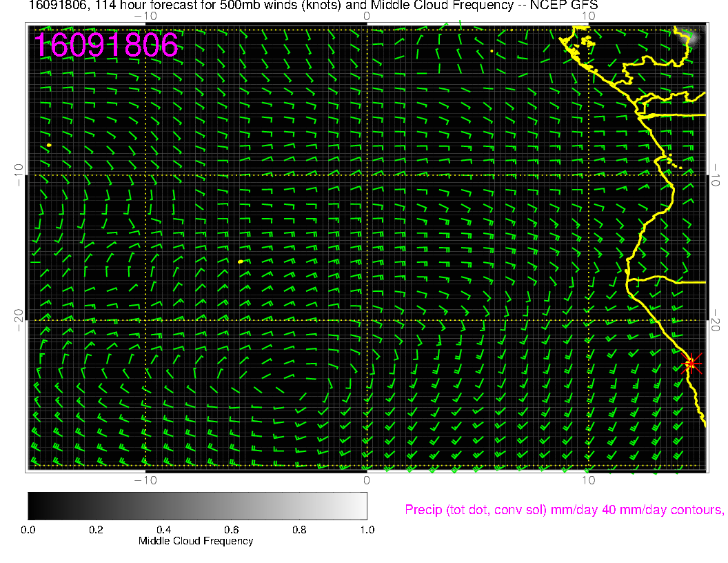
Task: Click the 10 longitude label on bottom axis
Action: (588, 480)
